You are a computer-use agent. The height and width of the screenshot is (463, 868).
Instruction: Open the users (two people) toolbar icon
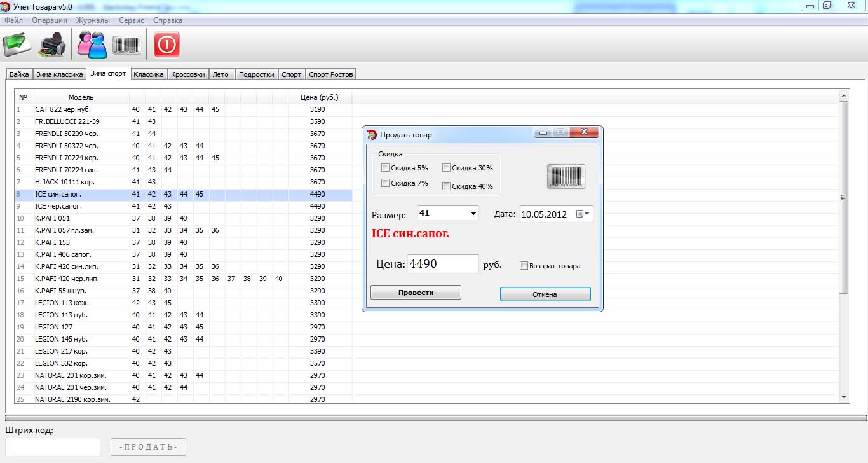(x=93, y=45)
